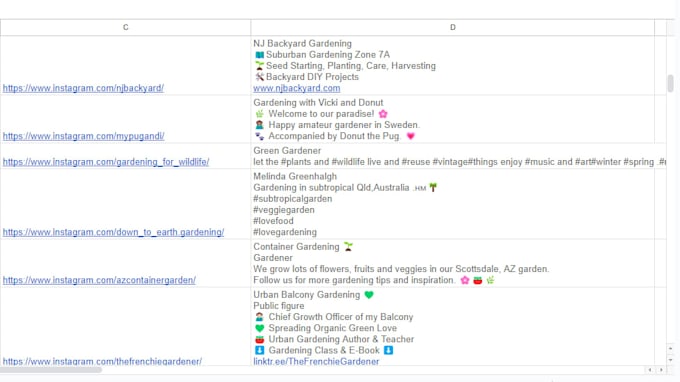This screenshot has width=680, height=382.
Task: Click 'Suburban Gardening Zone 7A' line
Action: pos(327,55)
